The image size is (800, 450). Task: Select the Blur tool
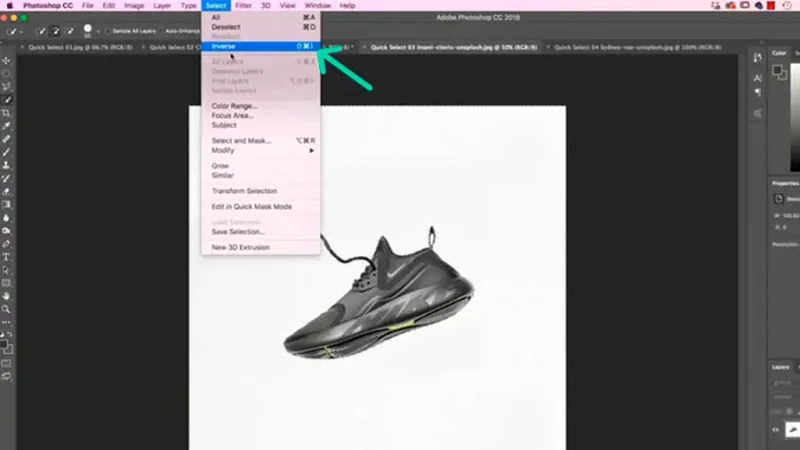(x=6, y=218)
